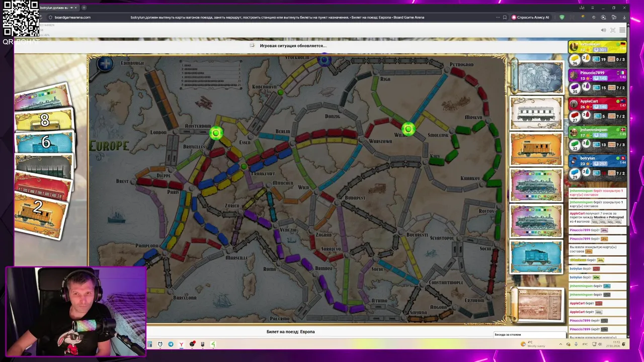Open Pinuccio7899's player profile

click(593, 73)
